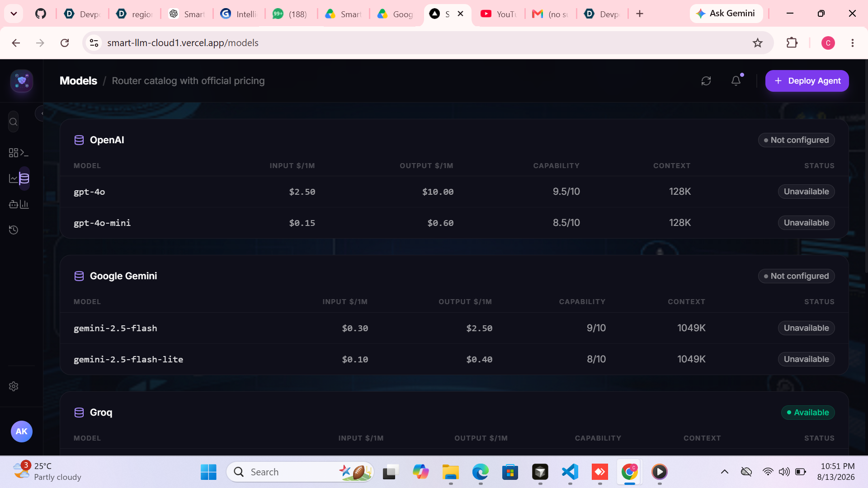
Task: Click the 8.5/10 capability for gpt-4o-mini
Action: (566, 223)
